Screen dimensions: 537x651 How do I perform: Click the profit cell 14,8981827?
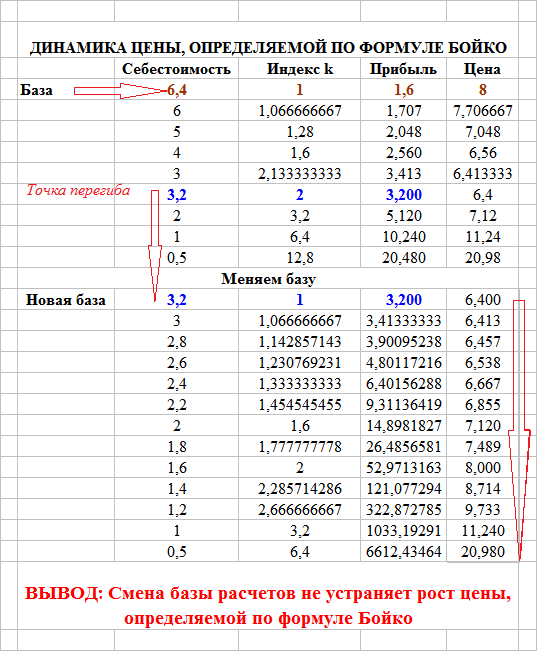[403, 425]
